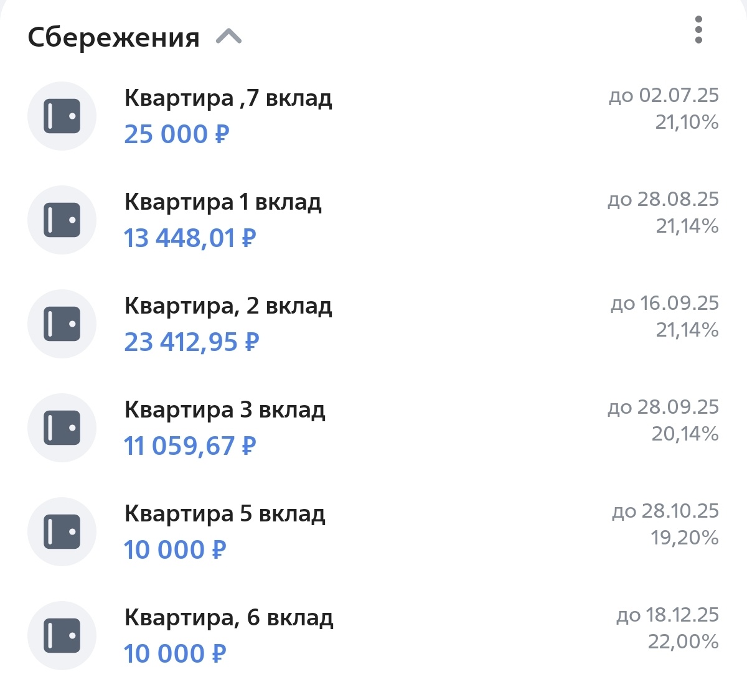
Task: Click the arrow beside the Сбережения header
Action: 228,37
